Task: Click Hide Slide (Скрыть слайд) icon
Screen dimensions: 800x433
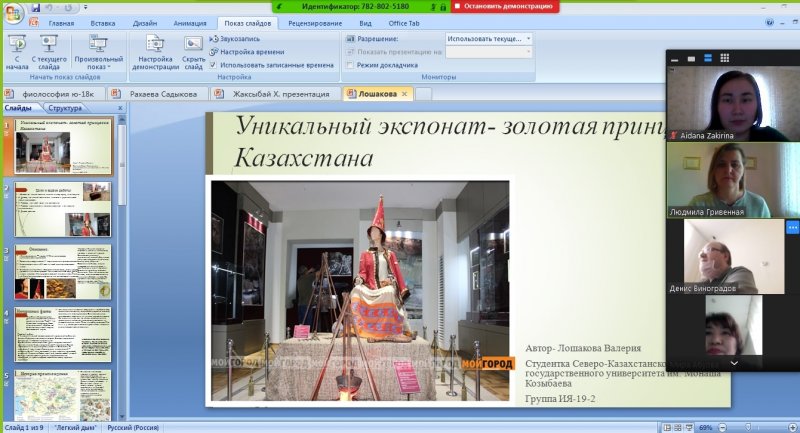Action: click(193, 52)
